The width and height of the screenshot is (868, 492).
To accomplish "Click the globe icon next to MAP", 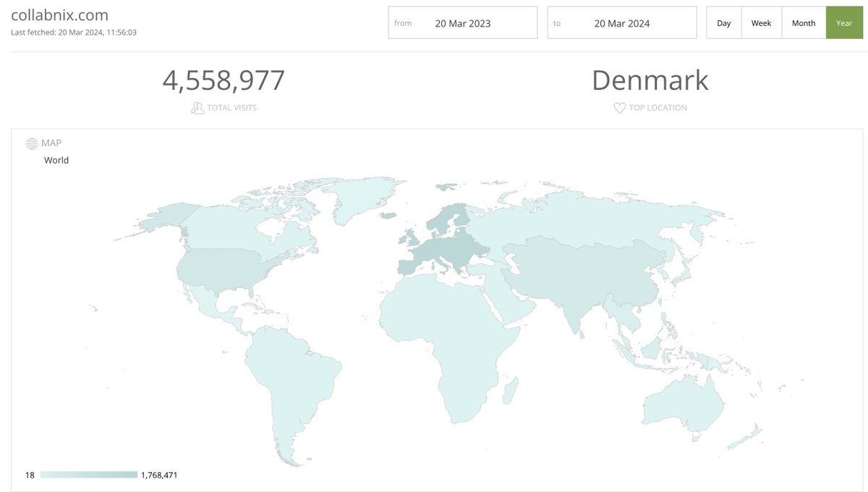I will [x=32, y=143].
